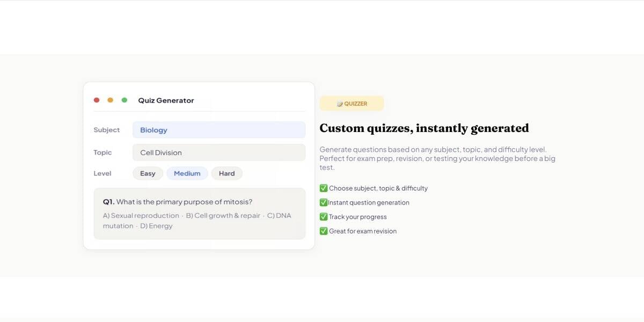
Task: Click the orange dot in Quiz Generator header
Action: click(111, 100)
